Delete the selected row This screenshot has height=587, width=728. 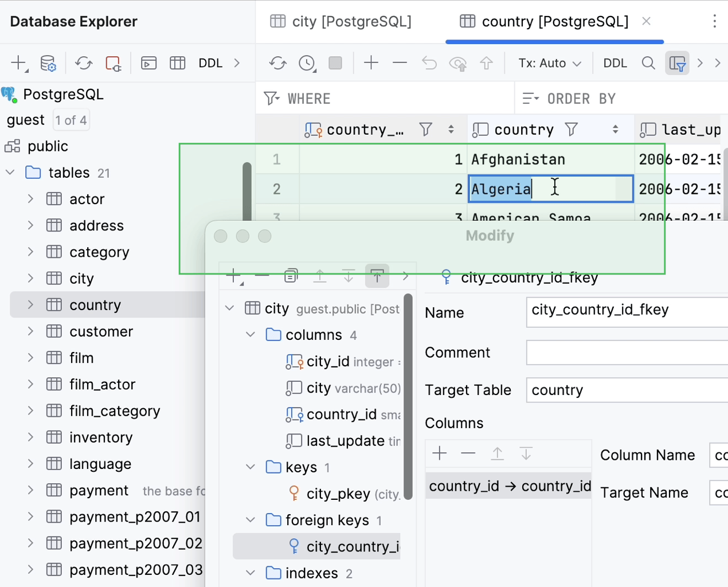(x=400, y=63)
